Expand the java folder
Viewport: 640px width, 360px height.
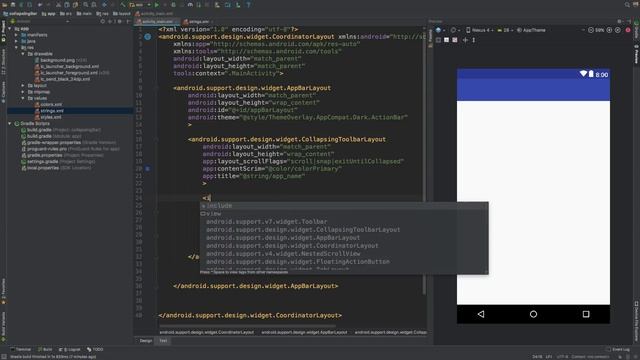(x=16, y=41)
